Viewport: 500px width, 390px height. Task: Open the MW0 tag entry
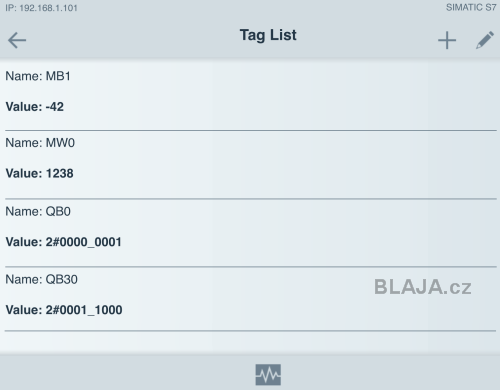pos(251,165)
